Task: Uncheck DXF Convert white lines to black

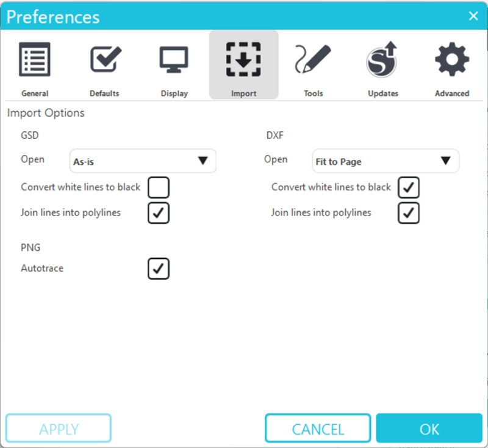Action: [x=409, y=187]
